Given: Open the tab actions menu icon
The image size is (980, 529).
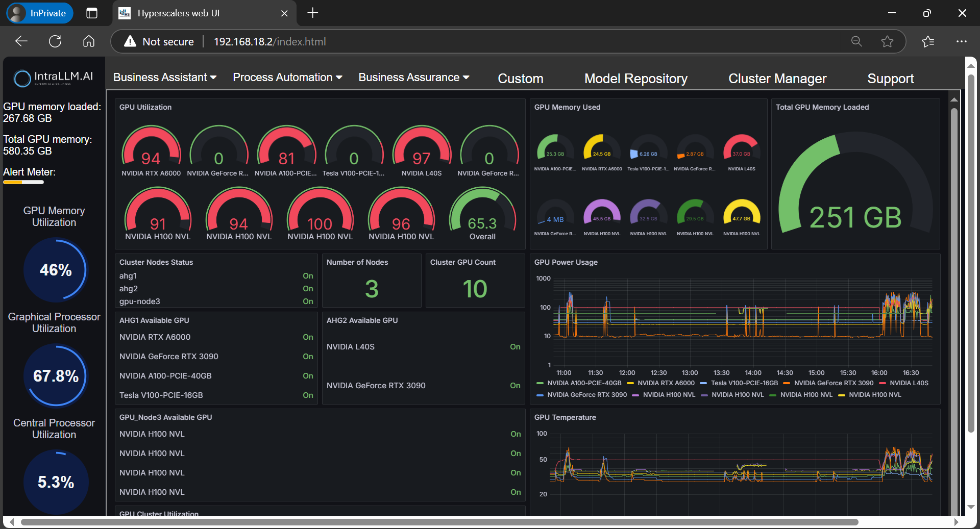Looking at the screenshot, I should click(92, 13).
